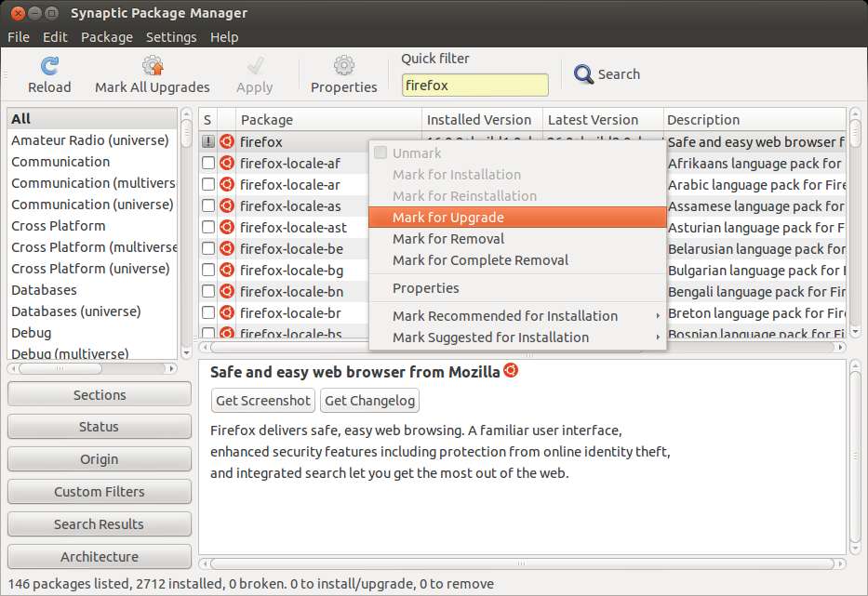Click Ubuntu icon next to firefox-locale-af
This screenshot has width=868, height=596.
click(x=226, y=164)
